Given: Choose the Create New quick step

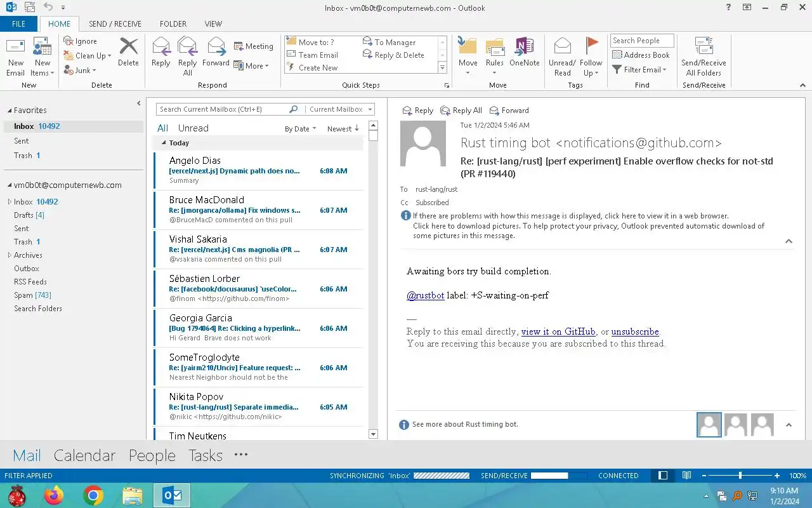Looking at the screenshot, I should click(313, 68).
